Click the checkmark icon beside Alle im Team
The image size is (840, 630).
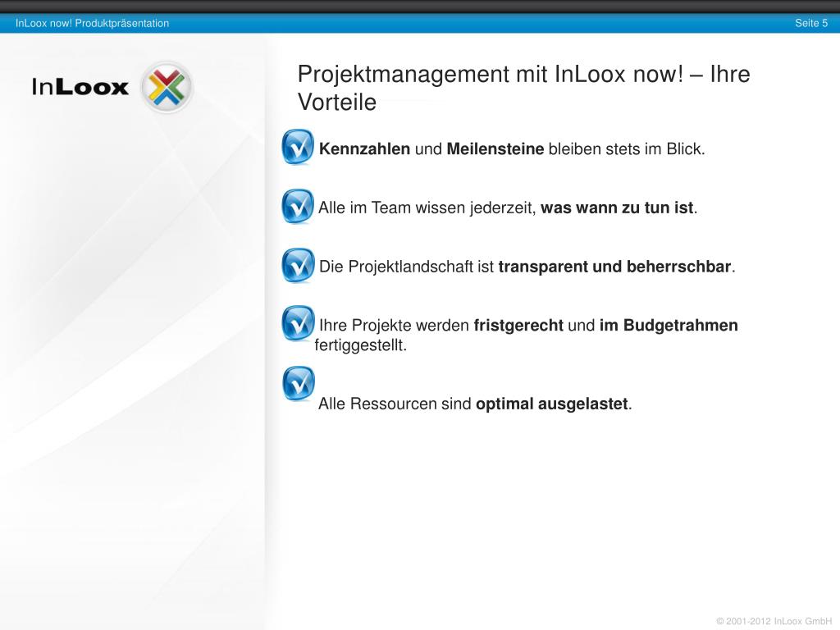click(x=298, y=206)
